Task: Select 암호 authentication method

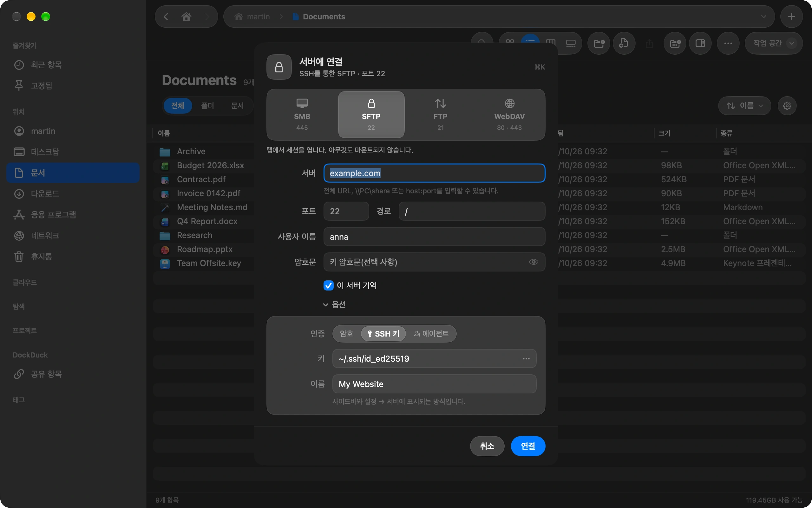Action: click(x=346, y=333)
